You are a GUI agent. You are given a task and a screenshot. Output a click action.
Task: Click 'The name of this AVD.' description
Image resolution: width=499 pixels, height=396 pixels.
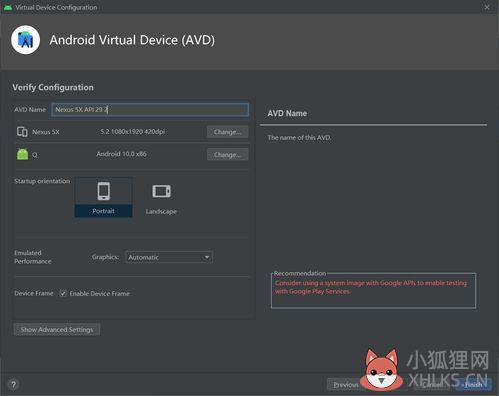[x=299, y=137]
